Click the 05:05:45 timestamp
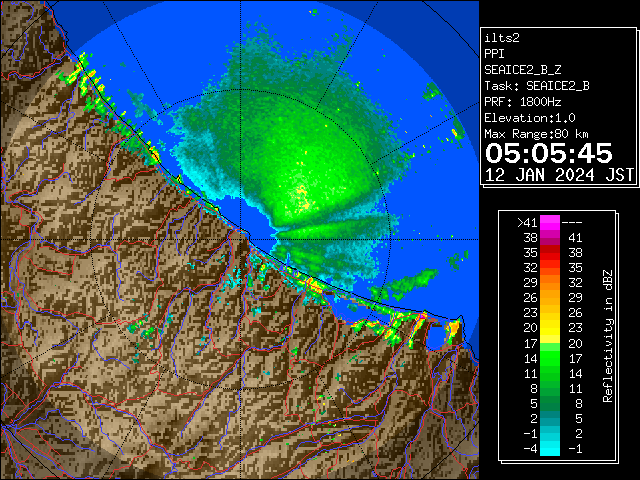640x480 pixels. point(549,153)
